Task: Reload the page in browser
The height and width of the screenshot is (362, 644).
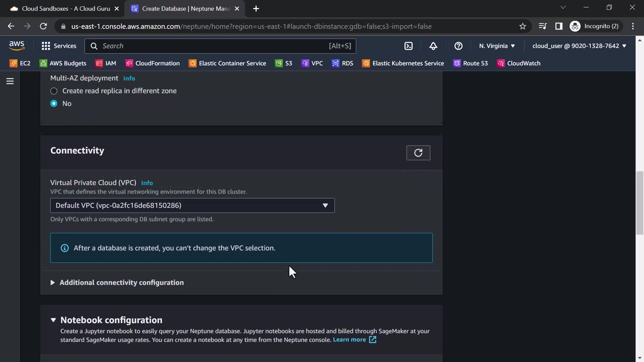Action: (x=43, y=26)
